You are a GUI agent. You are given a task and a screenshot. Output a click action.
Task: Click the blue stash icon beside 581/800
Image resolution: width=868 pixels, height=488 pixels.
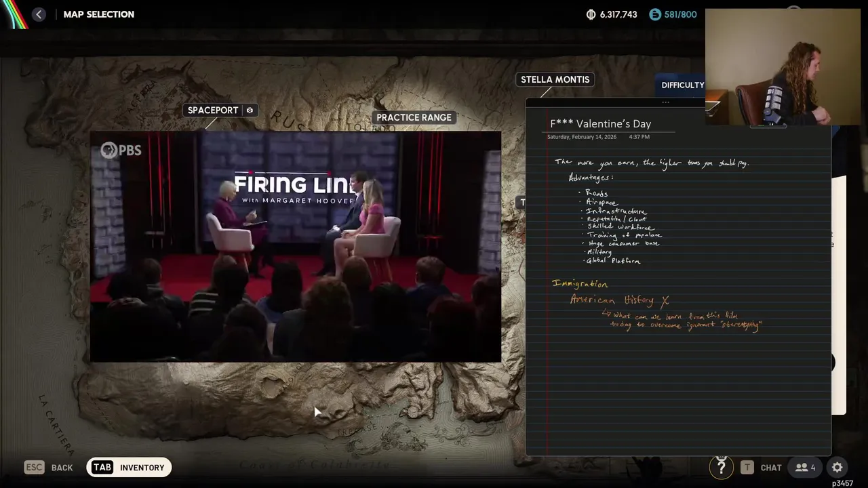point(654,14)
